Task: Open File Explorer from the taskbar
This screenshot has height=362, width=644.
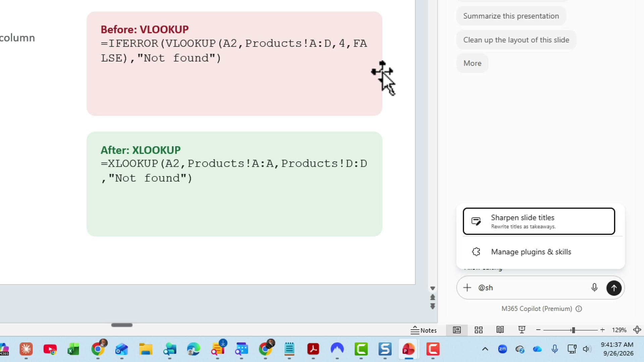Action: click(146, 350)
